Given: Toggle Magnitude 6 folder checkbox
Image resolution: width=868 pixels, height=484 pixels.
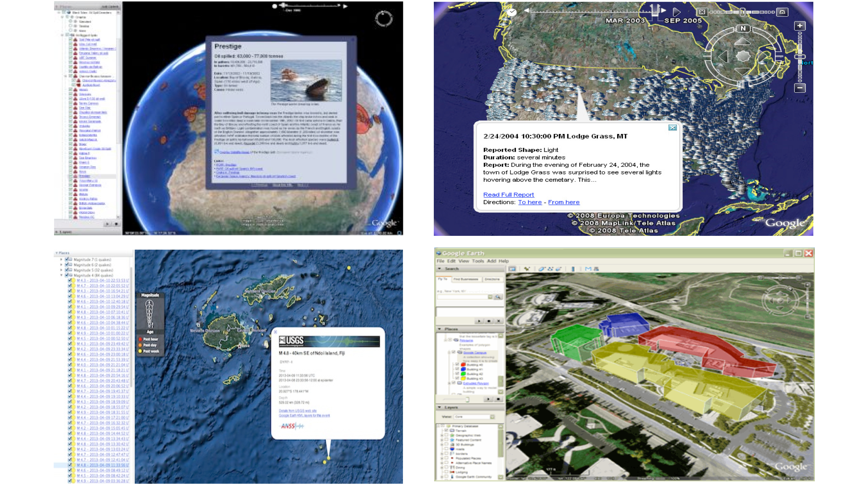Looking at the screenshot, I should coord(67,265).
